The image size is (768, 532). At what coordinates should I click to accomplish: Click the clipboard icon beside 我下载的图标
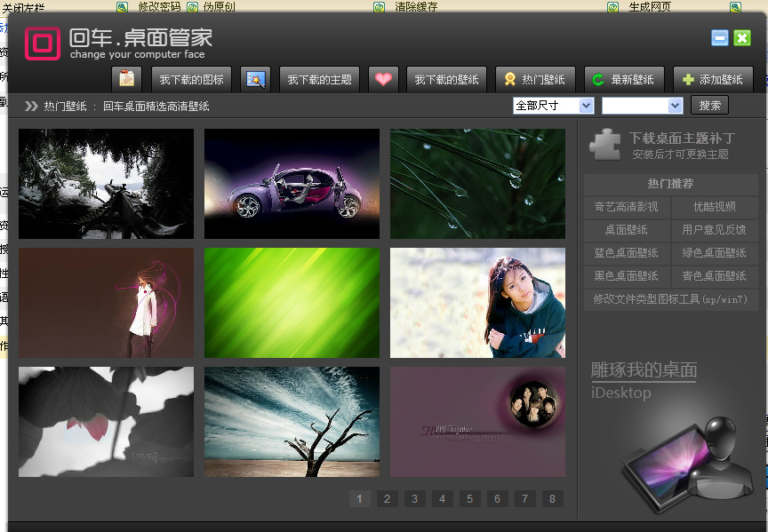point(126,78)
